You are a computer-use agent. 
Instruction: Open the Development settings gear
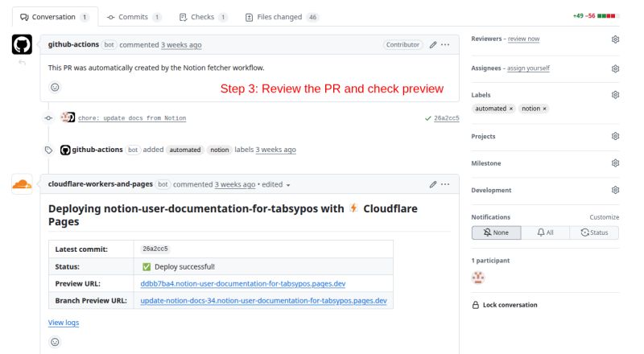(x=615, y=190)
